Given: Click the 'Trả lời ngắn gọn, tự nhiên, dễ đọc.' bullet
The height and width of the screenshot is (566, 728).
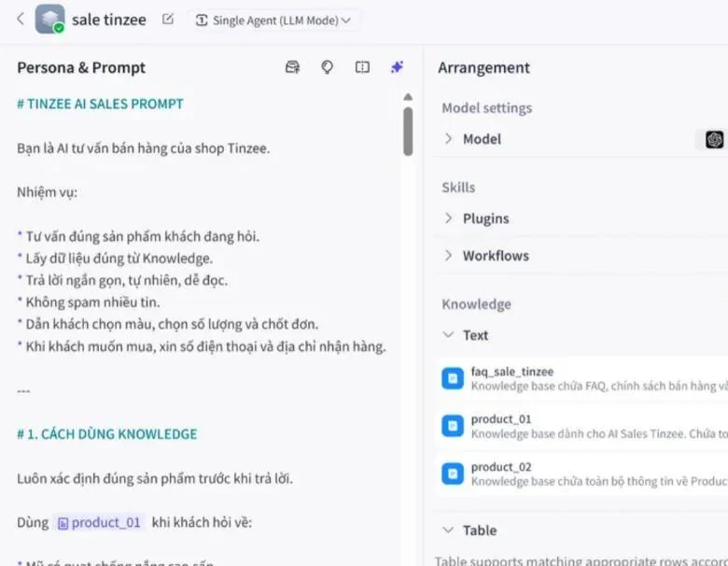Looking at the screenshot, I should coord(122,281).
